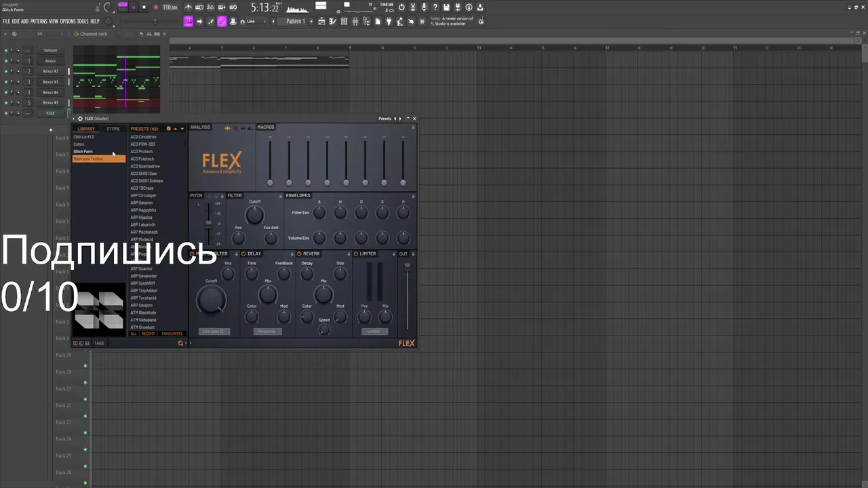Switch FLEX to the STORE tab
The height and width of the screenshot is (488, 868).
113,129
